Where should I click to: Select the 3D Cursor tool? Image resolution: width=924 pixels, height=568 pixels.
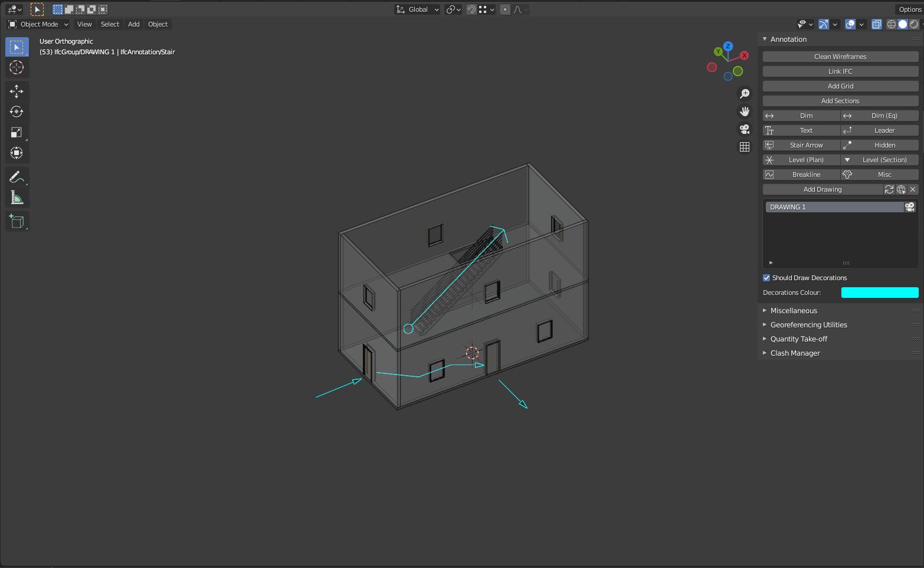point(17,67)
